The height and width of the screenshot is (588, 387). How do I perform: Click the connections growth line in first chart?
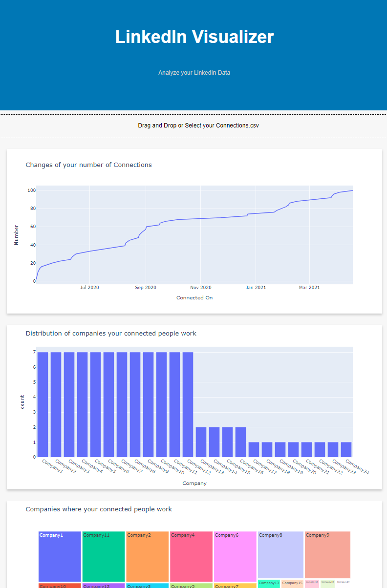click(x=195, y=218)
